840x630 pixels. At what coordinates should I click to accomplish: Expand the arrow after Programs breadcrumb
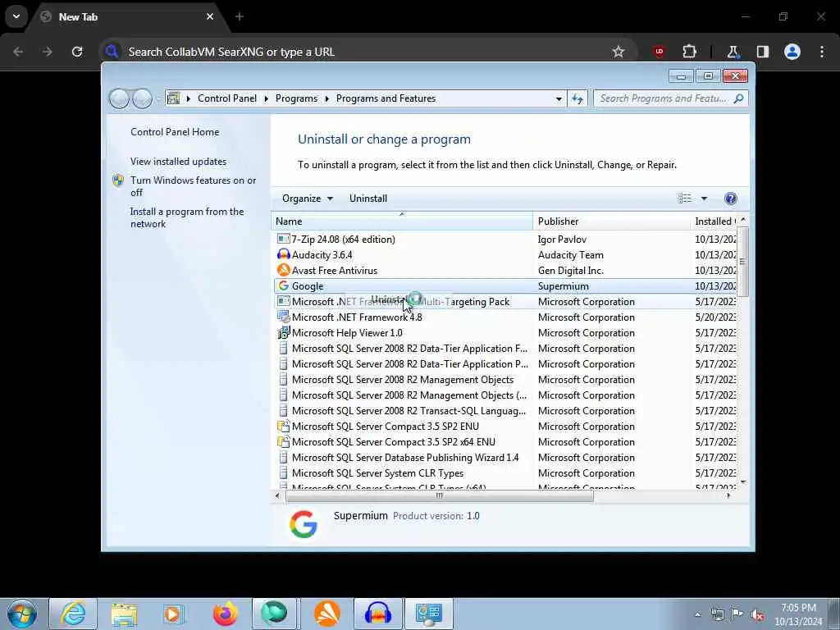coord(326,98)
